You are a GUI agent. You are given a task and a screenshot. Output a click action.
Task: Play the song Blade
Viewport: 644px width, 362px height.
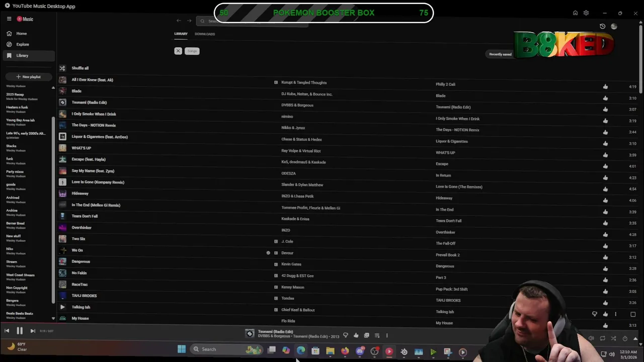click(76, 91)
